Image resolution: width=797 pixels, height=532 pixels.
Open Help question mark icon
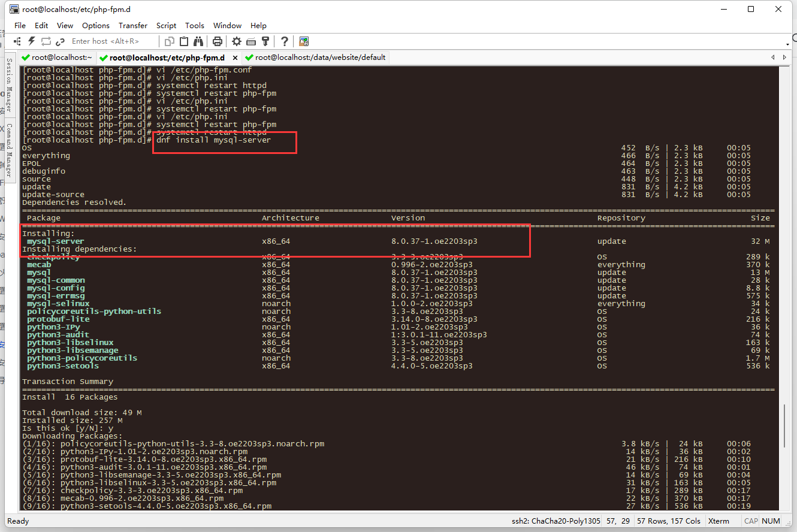click(x=285, y=41)
